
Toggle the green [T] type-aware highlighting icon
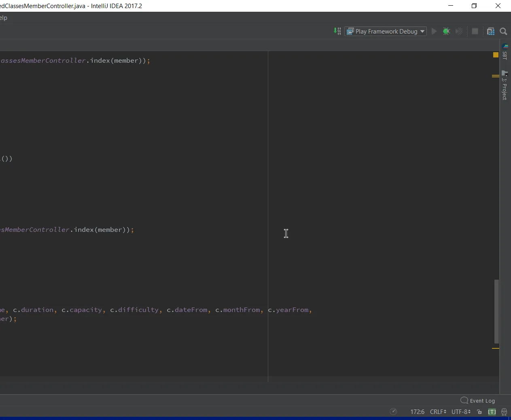(492, 412)
